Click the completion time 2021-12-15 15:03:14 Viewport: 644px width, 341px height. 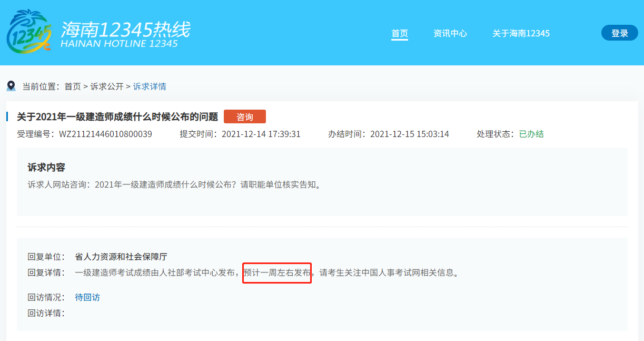click(x=410, y=134)
